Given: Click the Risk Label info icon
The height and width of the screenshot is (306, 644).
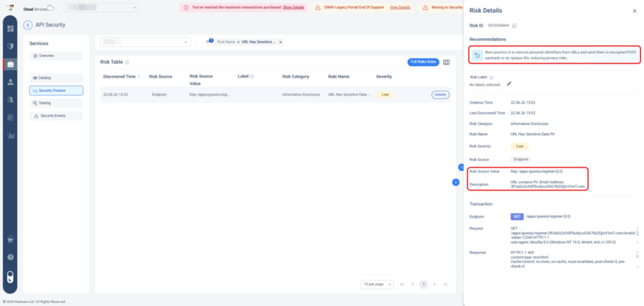Looking at the screenshot, I should point(491,78).
